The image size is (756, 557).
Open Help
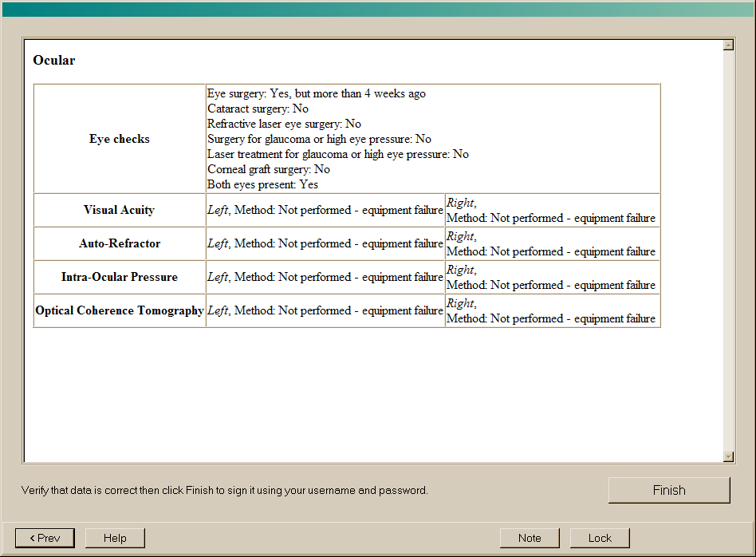click(115, 538)
